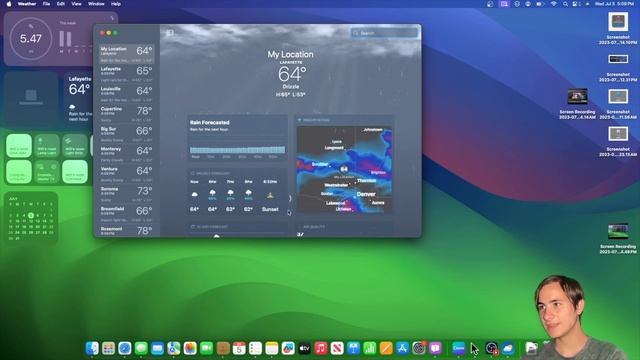Click Boulder label on precipitation map

click(320, 164)
